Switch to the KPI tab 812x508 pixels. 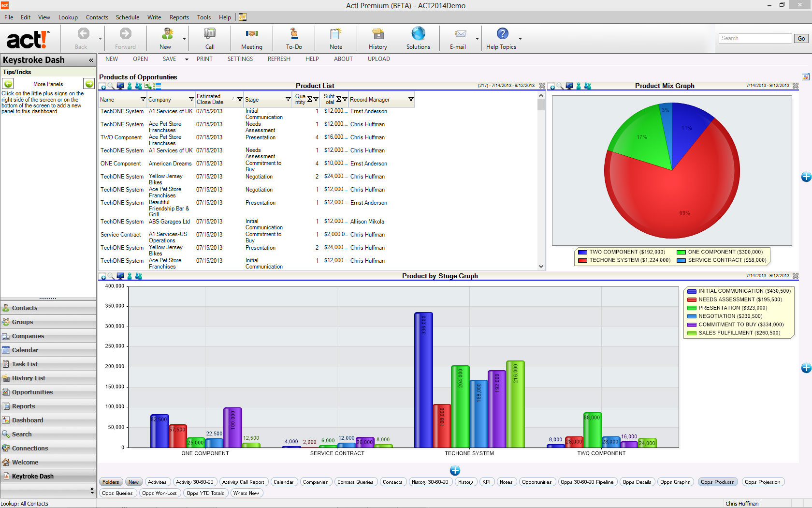pos(486,482)
